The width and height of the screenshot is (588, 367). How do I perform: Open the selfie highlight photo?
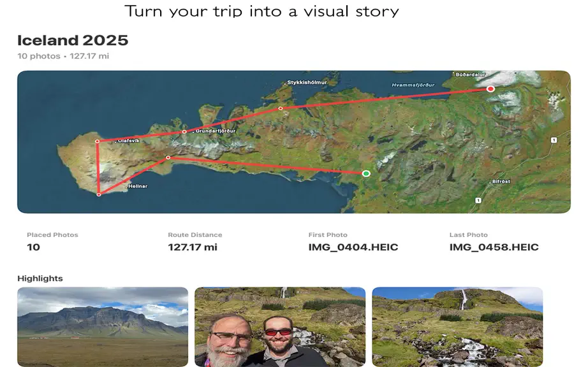(280, 327)
